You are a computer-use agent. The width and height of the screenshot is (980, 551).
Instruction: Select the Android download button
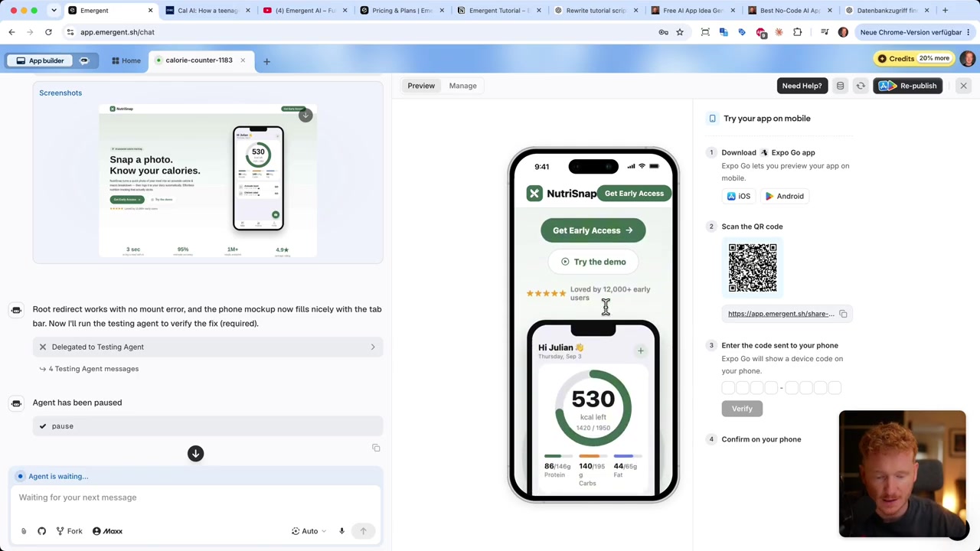pyautogui.click(x=785, y=197)
